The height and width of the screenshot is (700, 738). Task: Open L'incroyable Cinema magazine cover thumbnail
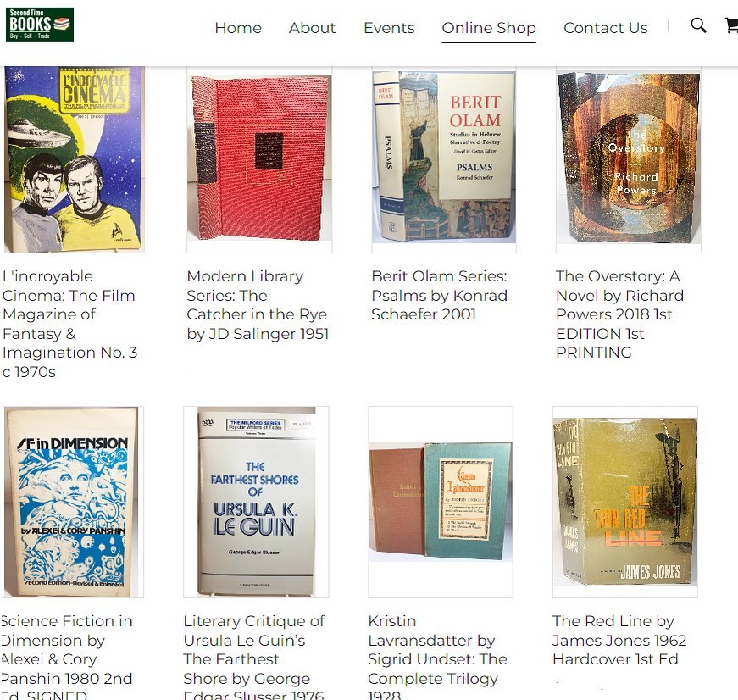74,159
